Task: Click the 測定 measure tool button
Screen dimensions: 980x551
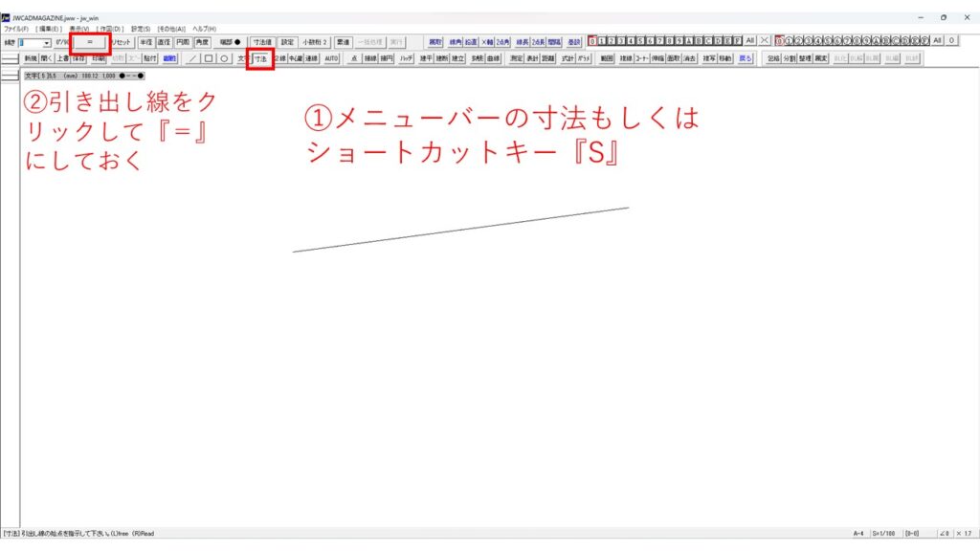Action: point(517,58)
